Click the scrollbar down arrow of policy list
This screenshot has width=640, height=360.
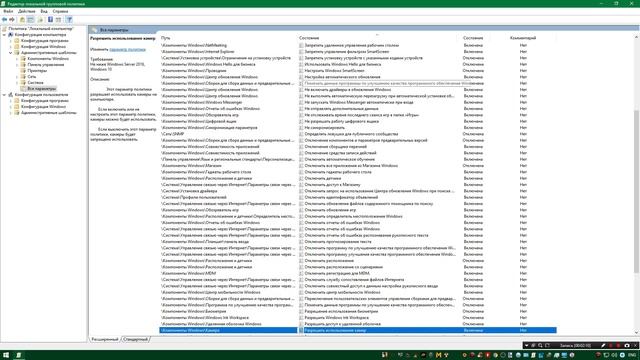point(636,333)
